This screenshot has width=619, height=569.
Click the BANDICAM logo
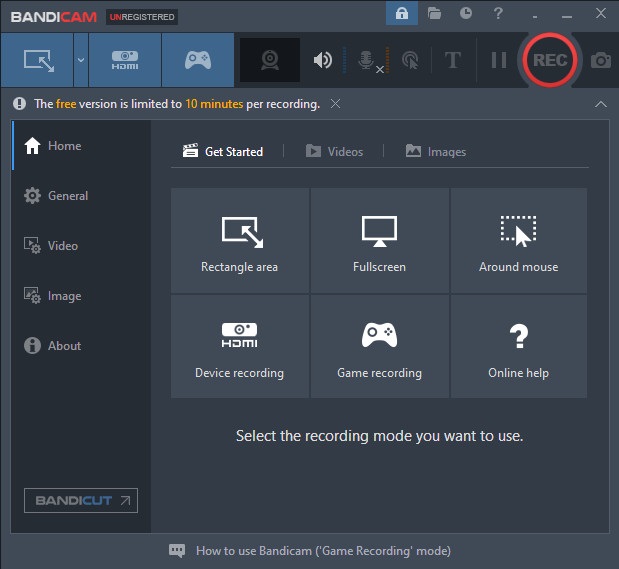tap(54, 17)
